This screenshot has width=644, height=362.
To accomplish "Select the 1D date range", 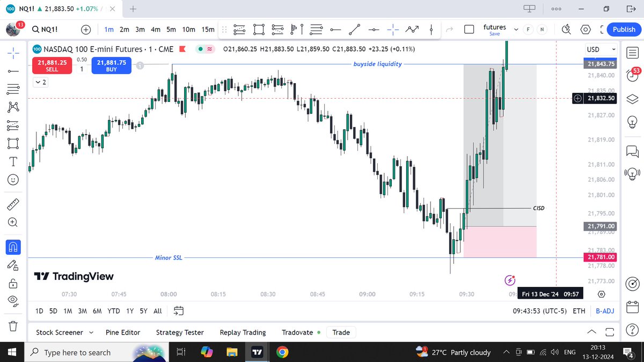I will [x=39, y=311].
